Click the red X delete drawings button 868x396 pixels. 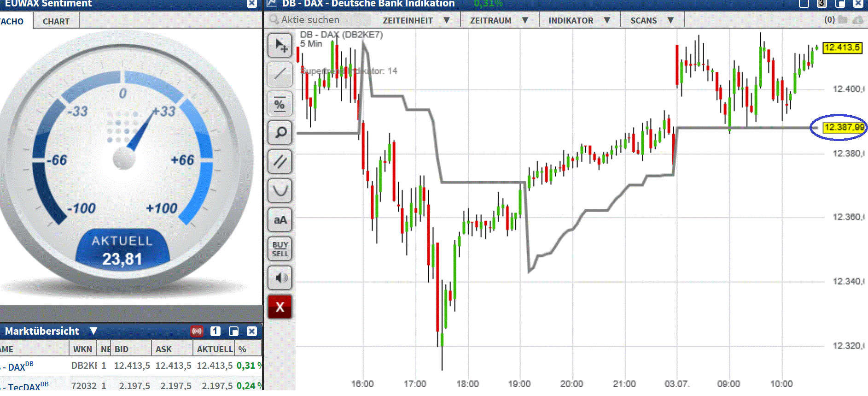coord(280,307)
